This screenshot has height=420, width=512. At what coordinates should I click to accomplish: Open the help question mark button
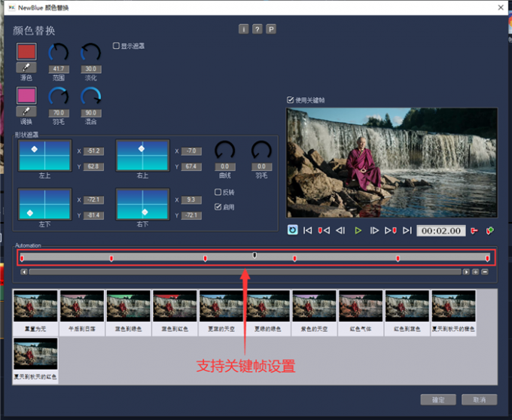point(258,29)
